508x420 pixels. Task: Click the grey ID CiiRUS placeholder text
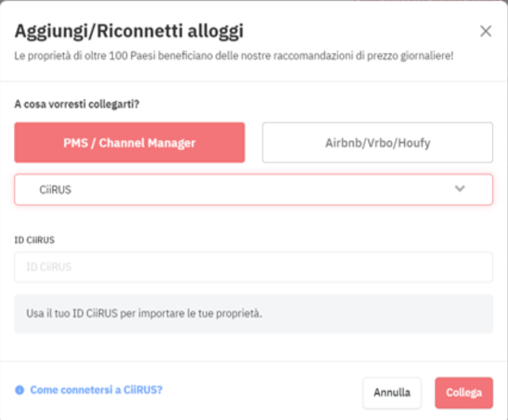pyautogui.click(x=49, y=267)
